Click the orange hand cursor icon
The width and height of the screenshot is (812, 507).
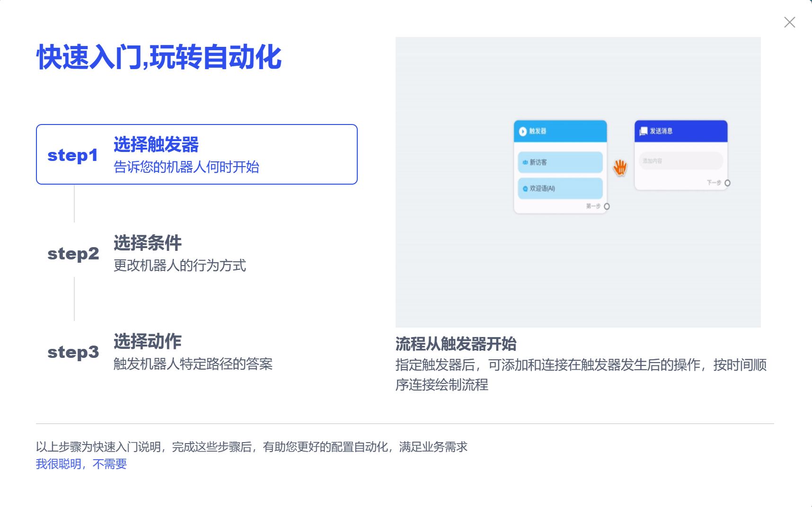tap(620, 168)
